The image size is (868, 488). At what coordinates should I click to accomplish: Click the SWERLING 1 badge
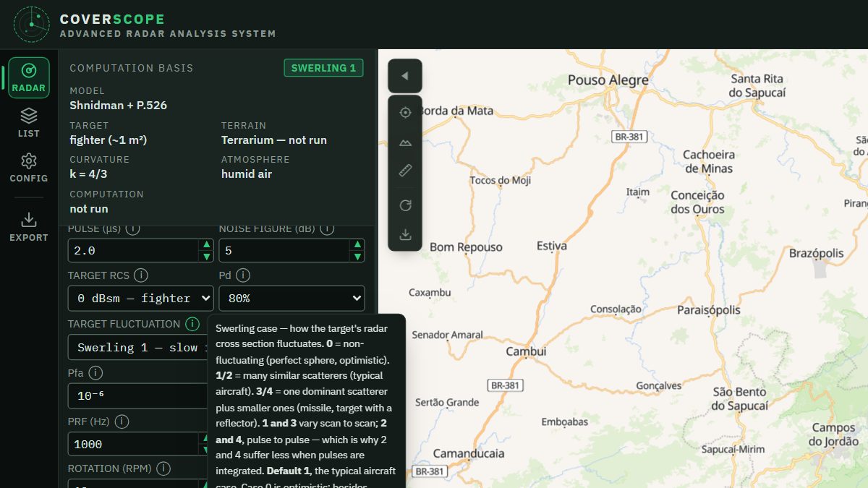click(x=324, y=68)
